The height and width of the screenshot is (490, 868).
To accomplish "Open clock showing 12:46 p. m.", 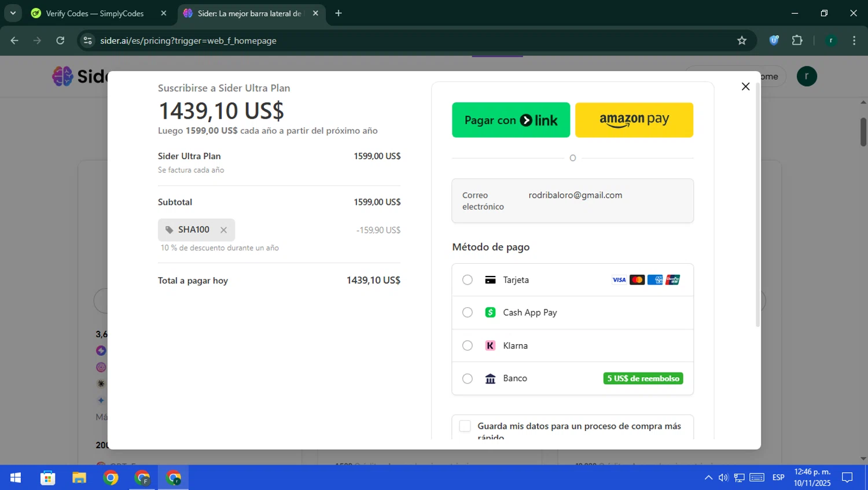I will click(812, 478).
